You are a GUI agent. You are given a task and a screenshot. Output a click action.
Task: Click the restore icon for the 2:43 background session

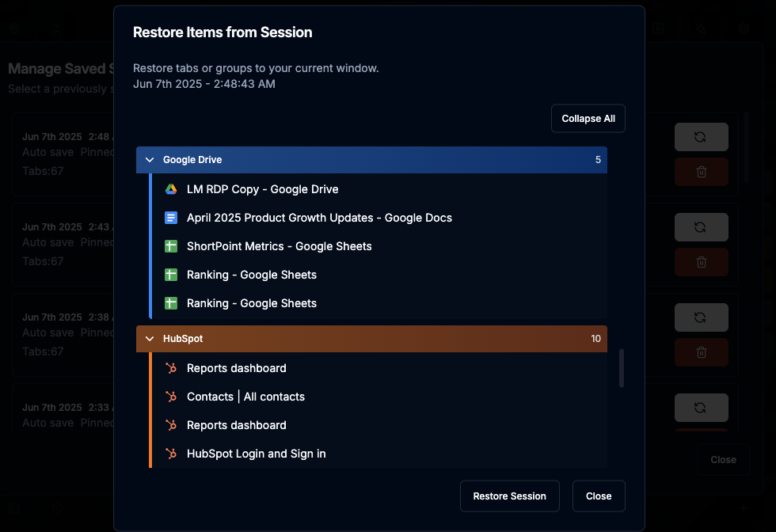pyautogui.click(x=701, y=227)
